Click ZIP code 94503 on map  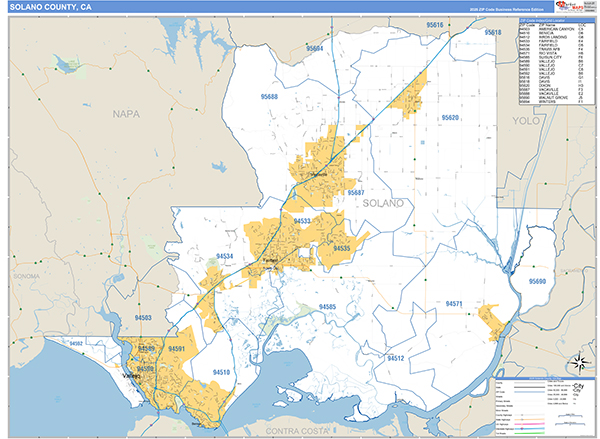pyautogui.click(x=143, y=318)
